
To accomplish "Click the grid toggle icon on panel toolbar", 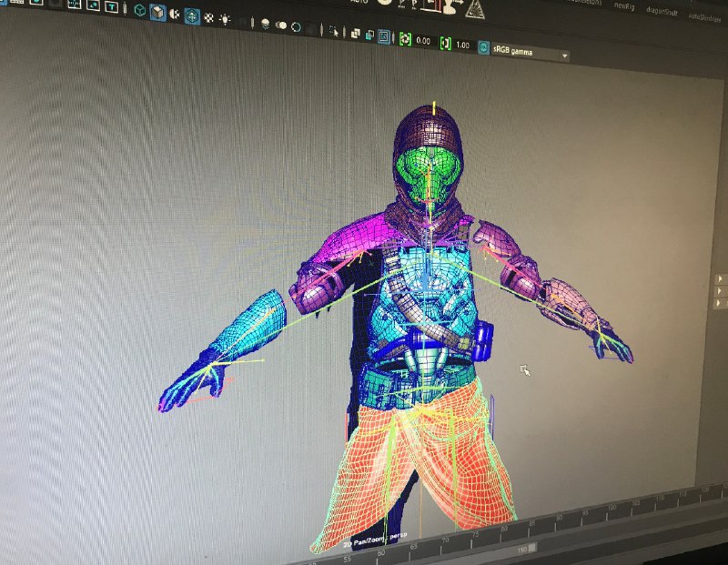I will point(75,5).
